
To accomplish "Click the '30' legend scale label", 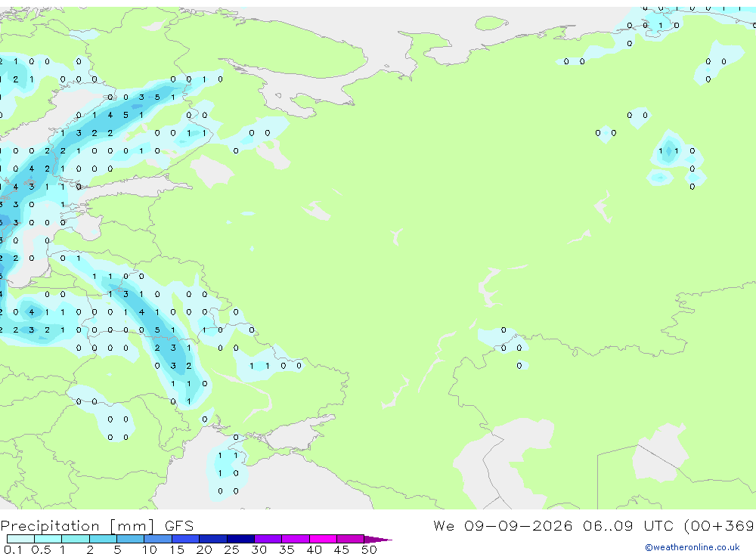I will [259, 549].
